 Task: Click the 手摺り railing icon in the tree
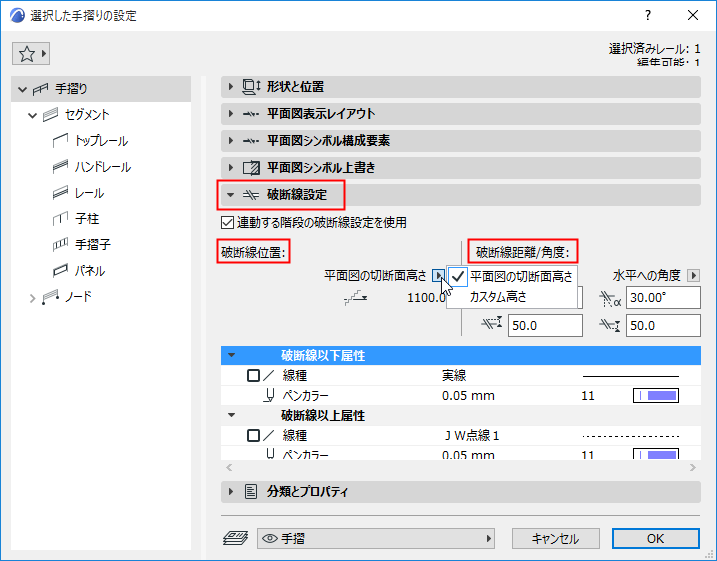pos(40,89)
